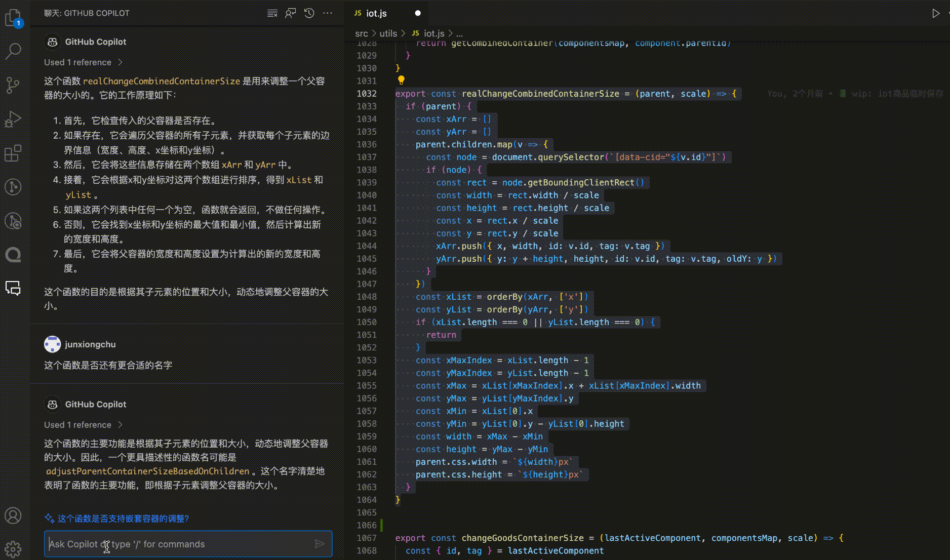Expand first 'Used 1 reference' chevron
Viewport: 950px width, 560px height.
pos(120,62)
